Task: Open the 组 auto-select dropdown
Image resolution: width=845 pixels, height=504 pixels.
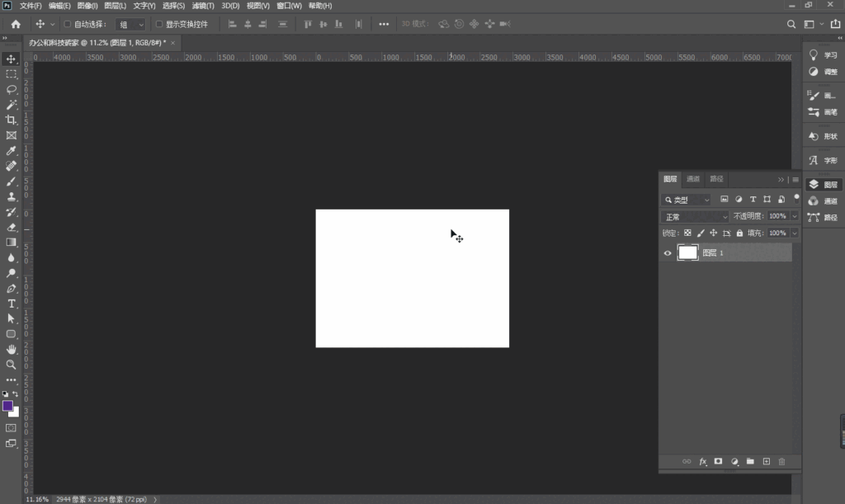Action: [131, 24]
